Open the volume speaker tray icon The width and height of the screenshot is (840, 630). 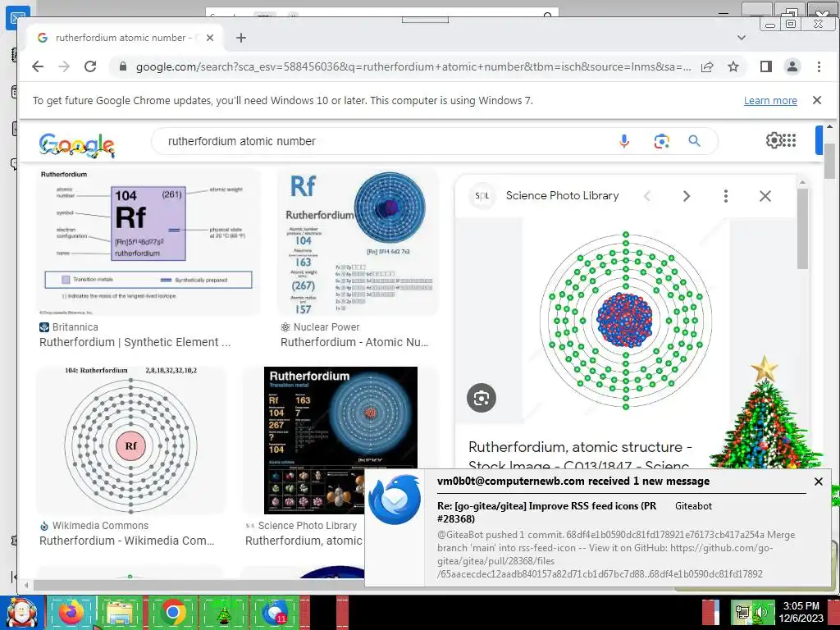point(760,612)
